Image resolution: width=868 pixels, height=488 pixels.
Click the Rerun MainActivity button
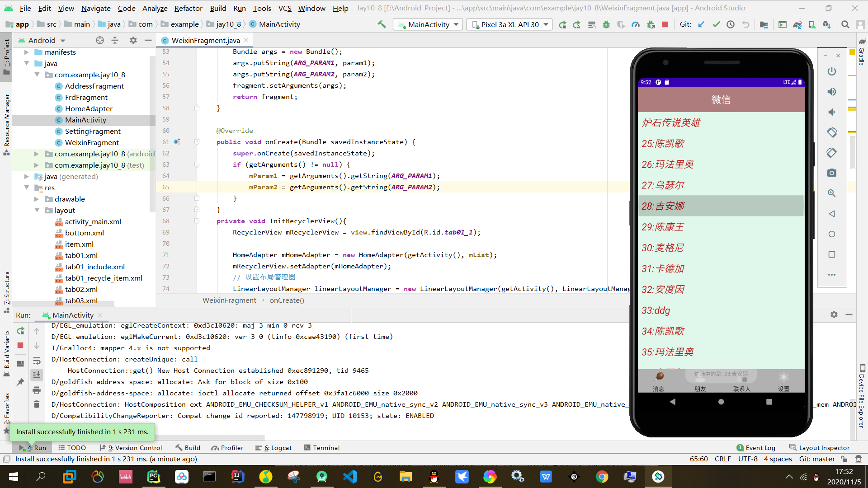click(x=20, y=331)
